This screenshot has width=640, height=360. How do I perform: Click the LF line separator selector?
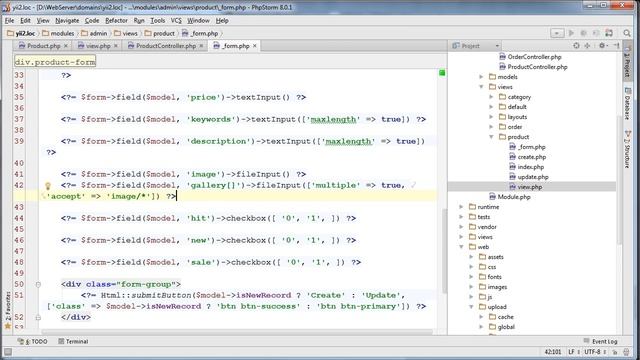pyautogui.click(x=573, y=351)
